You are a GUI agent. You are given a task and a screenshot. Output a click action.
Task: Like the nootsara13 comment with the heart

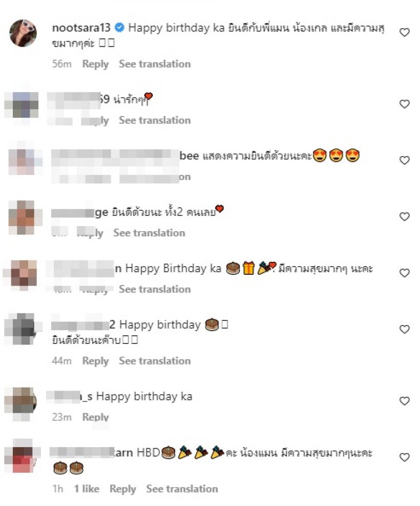(x=404, y=32)
